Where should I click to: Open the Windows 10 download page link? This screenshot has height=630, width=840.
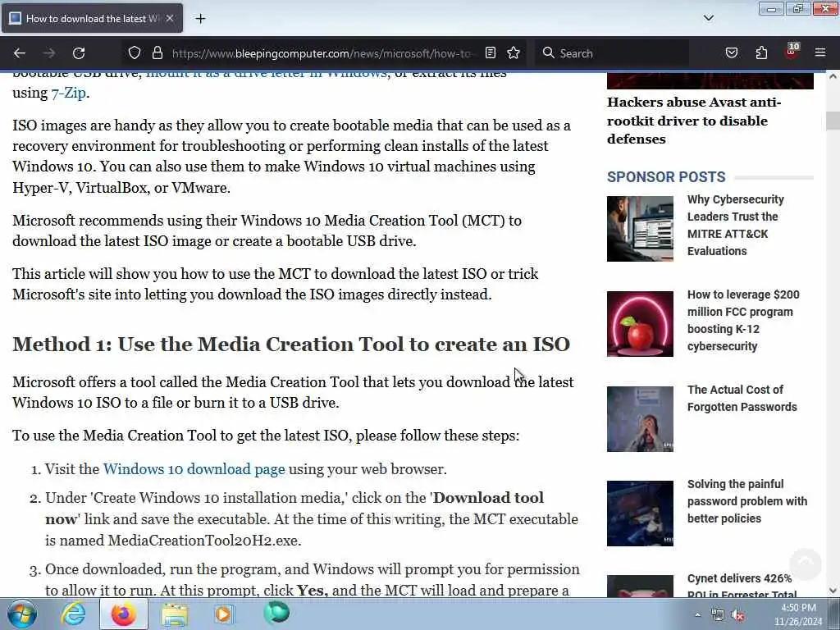(194, 469)
